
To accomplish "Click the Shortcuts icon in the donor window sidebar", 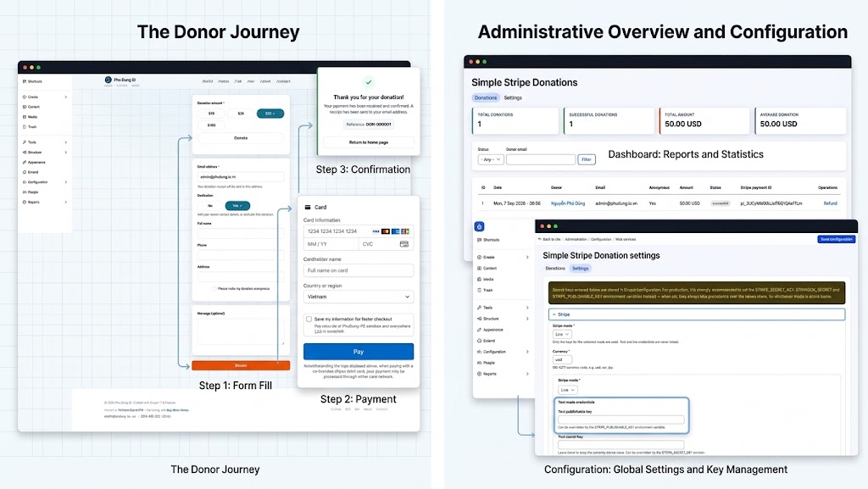I will (25, 81).
